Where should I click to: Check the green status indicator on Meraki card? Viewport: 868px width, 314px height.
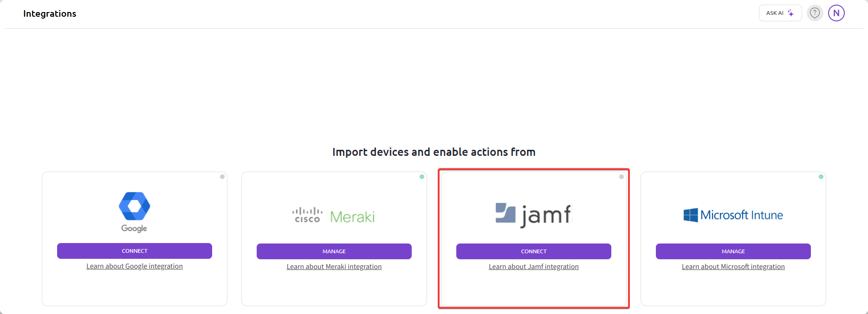click(x=421, y=176)
